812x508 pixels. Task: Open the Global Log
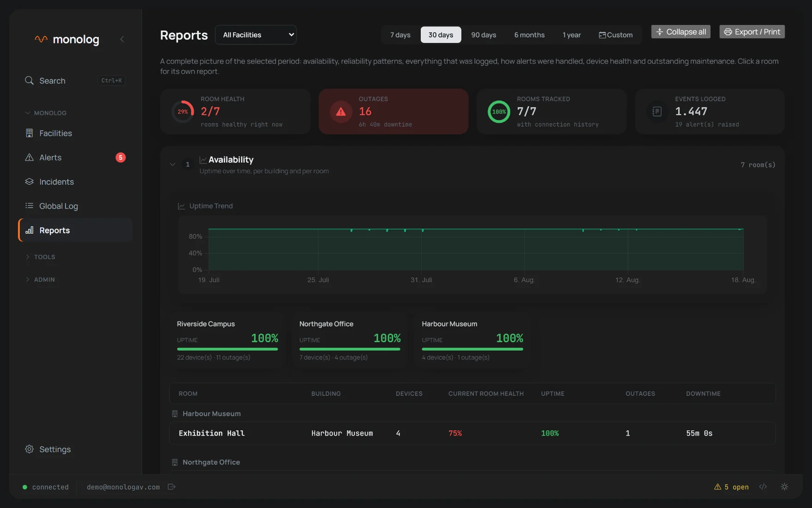pos(75,206)
